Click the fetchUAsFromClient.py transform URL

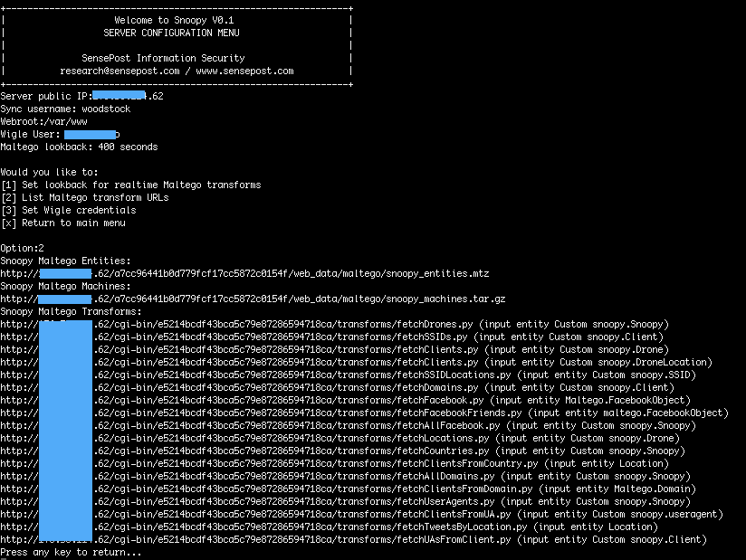coord(259,539)
